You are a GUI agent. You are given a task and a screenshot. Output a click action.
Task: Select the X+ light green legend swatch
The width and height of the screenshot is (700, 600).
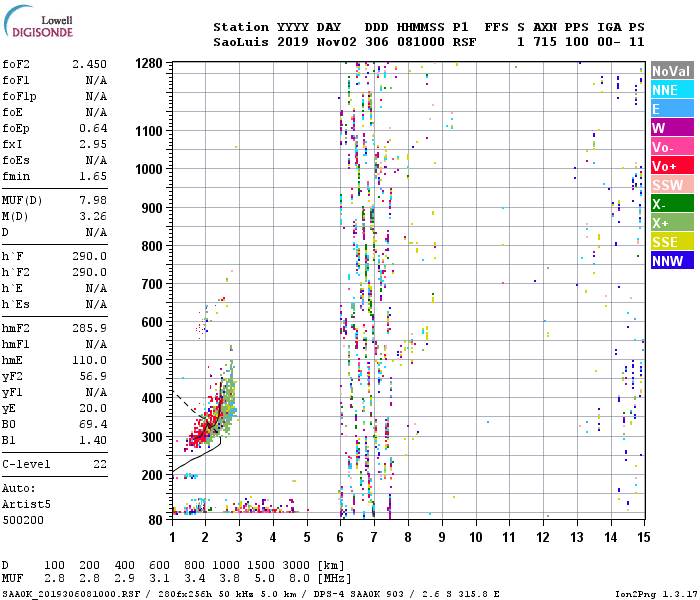tap(672, 223)
